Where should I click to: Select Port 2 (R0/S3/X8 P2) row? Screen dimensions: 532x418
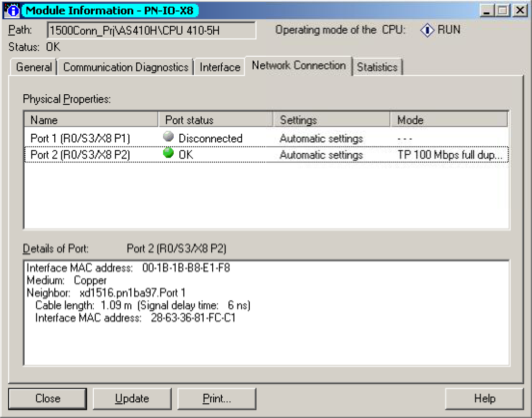pyautogui.click(x=80, y=155)
